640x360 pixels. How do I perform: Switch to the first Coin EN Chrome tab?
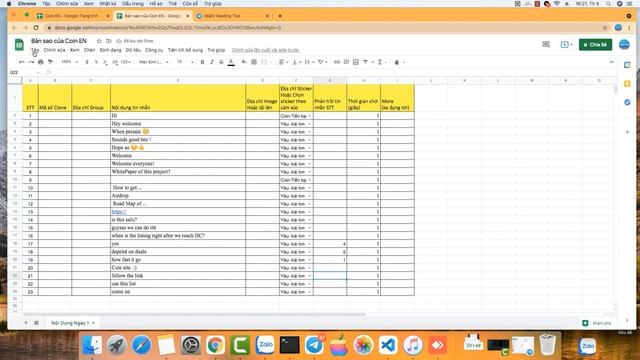tap(72, 16)
